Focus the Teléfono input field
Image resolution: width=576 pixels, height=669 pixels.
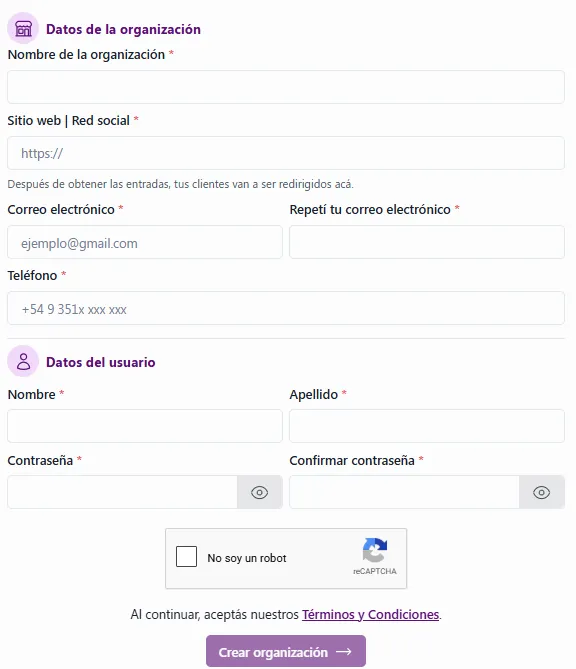pos(286,308)
